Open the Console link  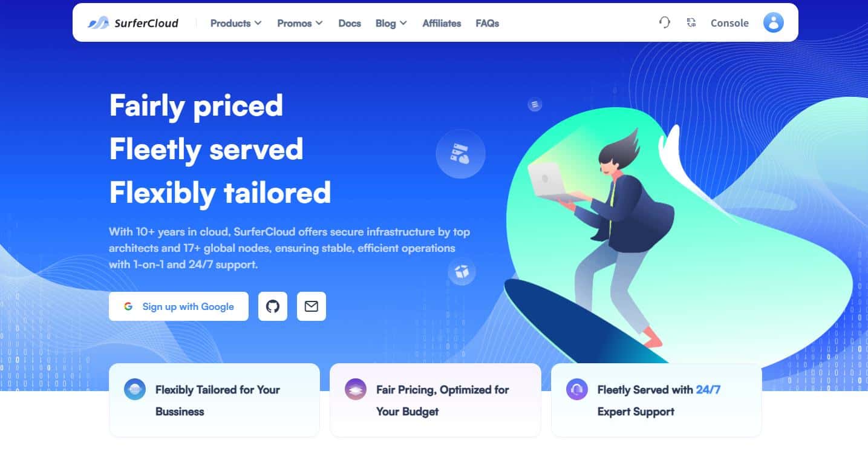729,23
